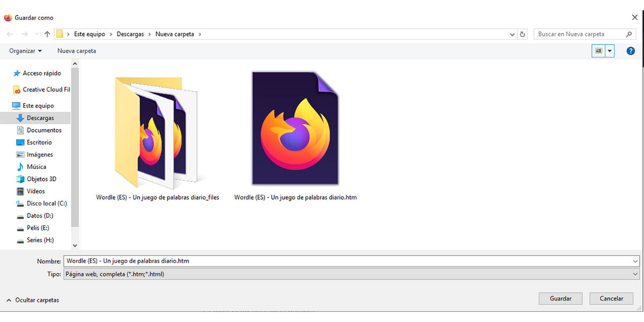Open the recent locations dropdown arrow

pyautogui.click(x=36, y=34)
